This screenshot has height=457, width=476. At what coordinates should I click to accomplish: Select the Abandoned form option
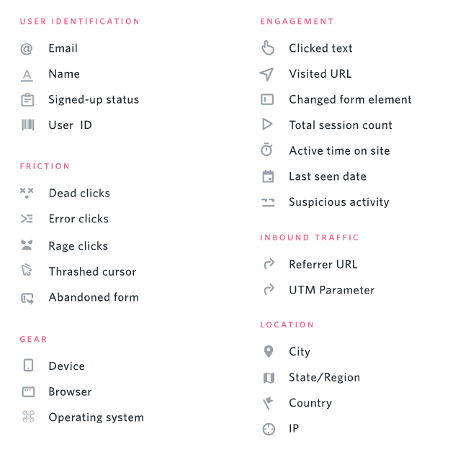(94, 297)
